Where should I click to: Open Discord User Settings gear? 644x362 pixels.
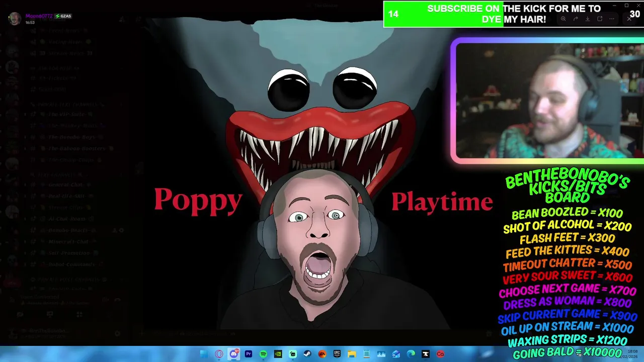[x=117, y=333]
